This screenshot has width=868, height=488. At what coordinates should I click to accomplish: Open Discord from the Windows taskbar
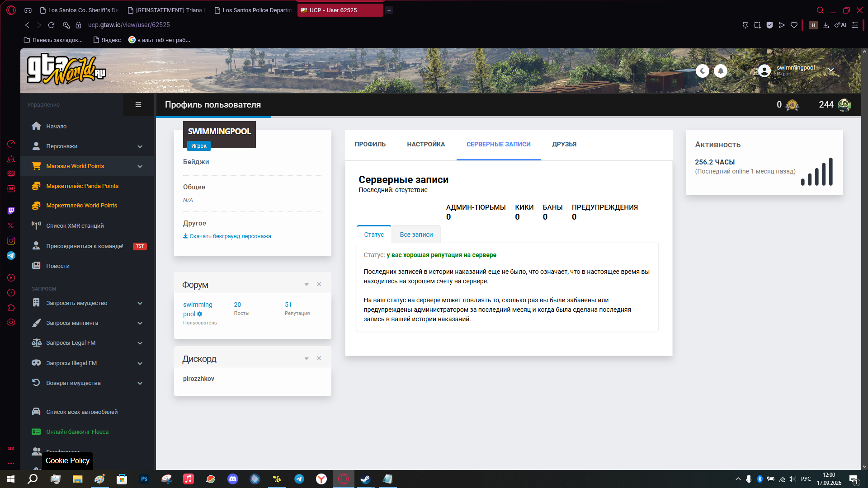tap(233, 479)
